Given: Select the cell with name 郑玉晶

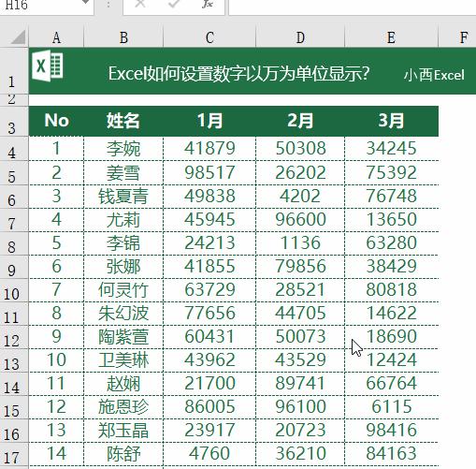Looking at the screenshot, I should tap(123, 431).
